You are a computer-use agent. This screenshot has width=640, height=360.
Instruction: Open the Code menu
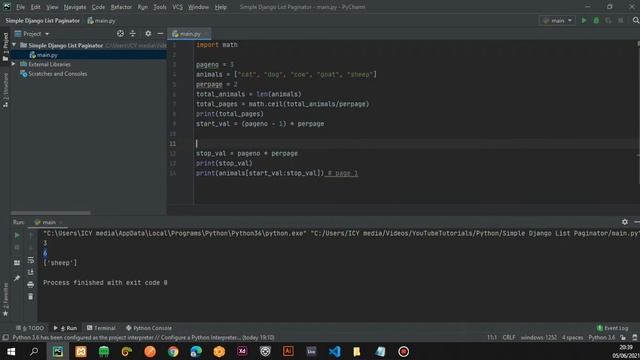coord(98,7)
